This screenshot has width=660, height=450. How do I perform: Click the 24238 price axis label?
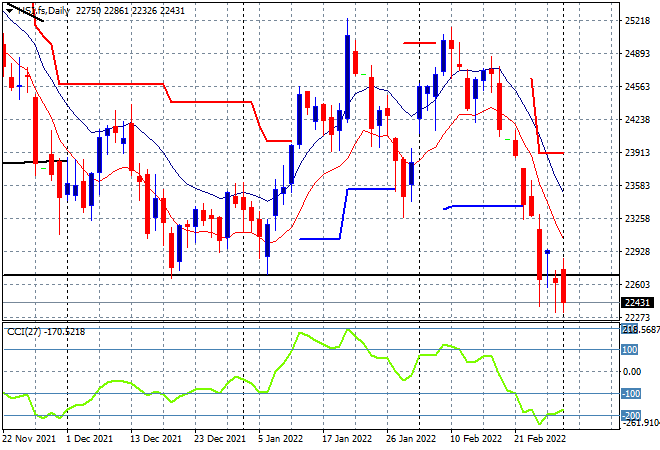tap(637, 120)
